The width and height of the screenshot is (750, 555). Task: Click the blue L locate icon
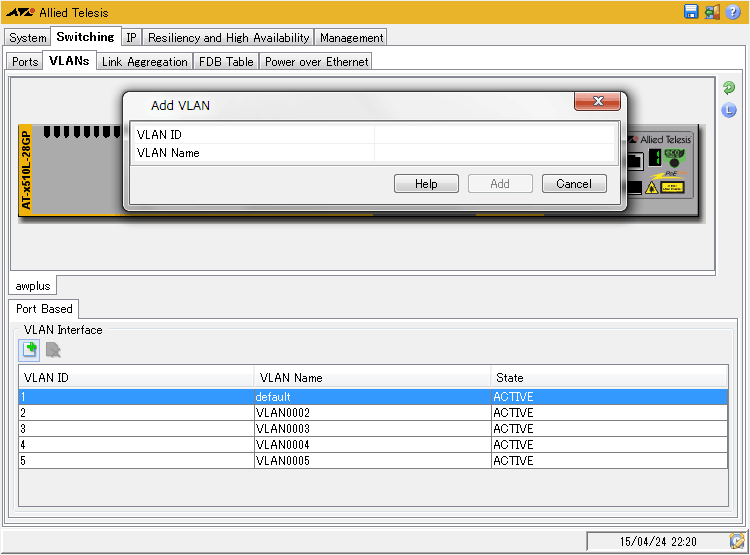tap(729, 110)
